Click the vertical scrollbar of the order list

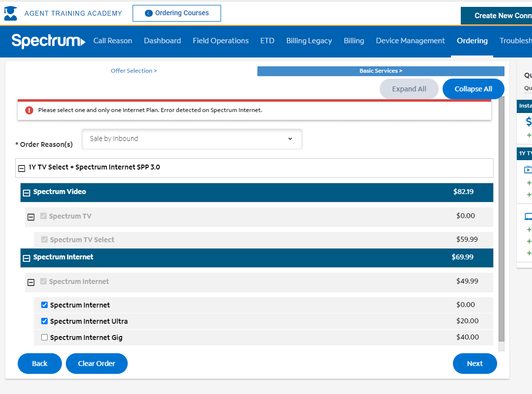501,221
